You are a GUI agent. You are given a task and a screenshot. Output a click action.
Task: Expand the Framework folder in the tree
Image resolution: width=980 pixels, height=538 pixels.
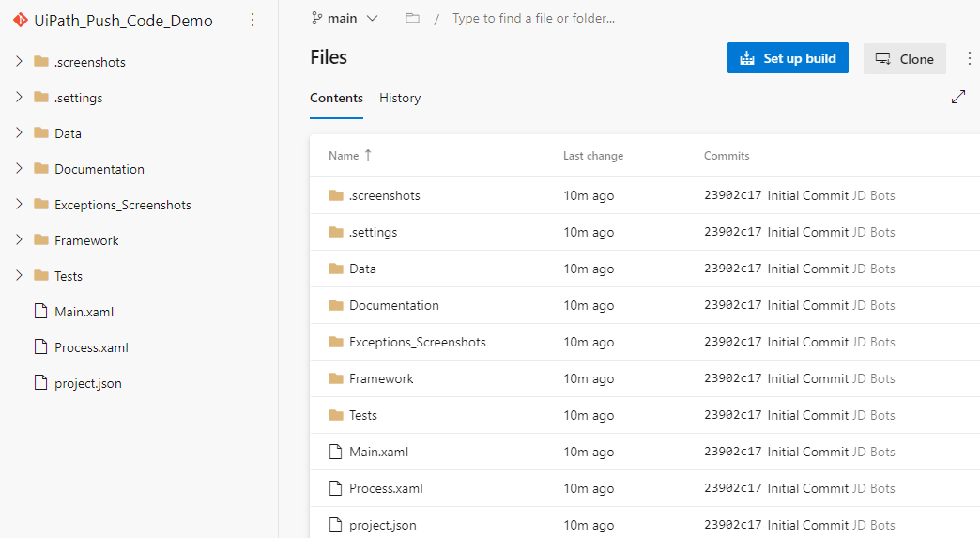pos(19,239)
